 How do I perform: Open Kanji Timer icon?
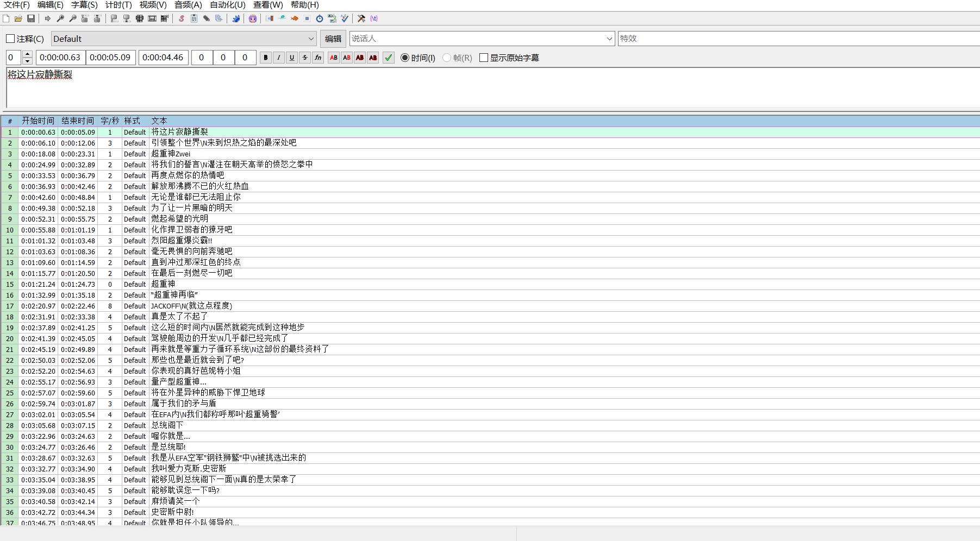[x=332, y=18]
